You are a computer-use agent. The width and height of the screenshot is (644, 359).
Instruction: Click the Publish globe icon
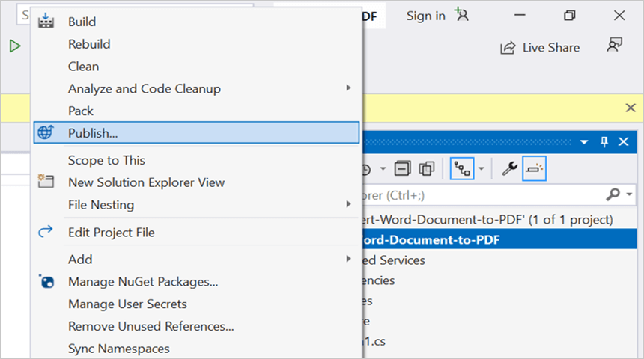[46, 132]
